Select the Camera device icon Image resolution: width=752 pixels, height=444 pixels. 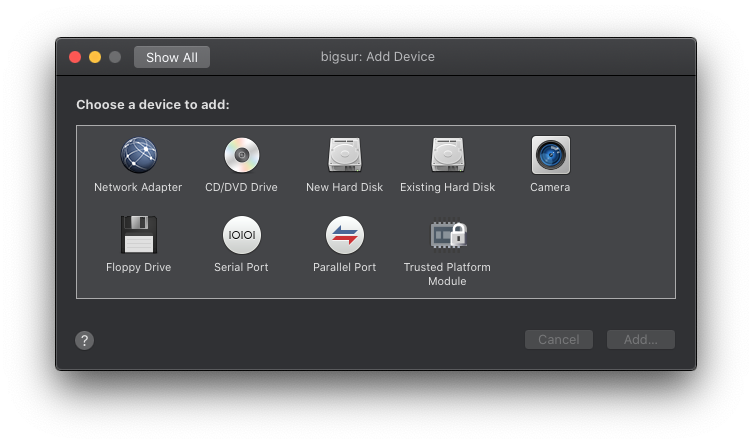[550, 155]
